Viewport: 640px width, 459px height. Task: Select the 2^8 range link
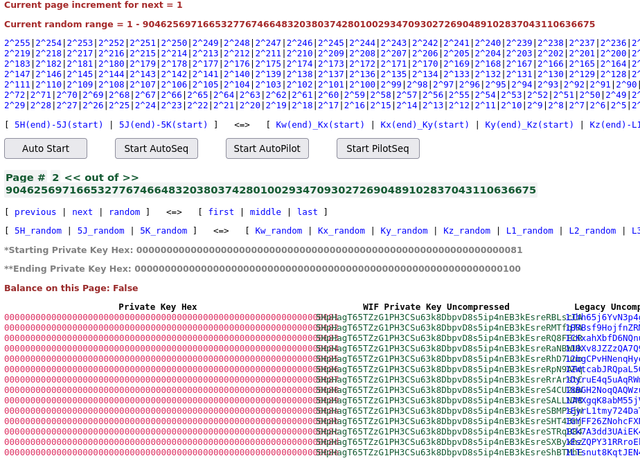pos(556,106)
